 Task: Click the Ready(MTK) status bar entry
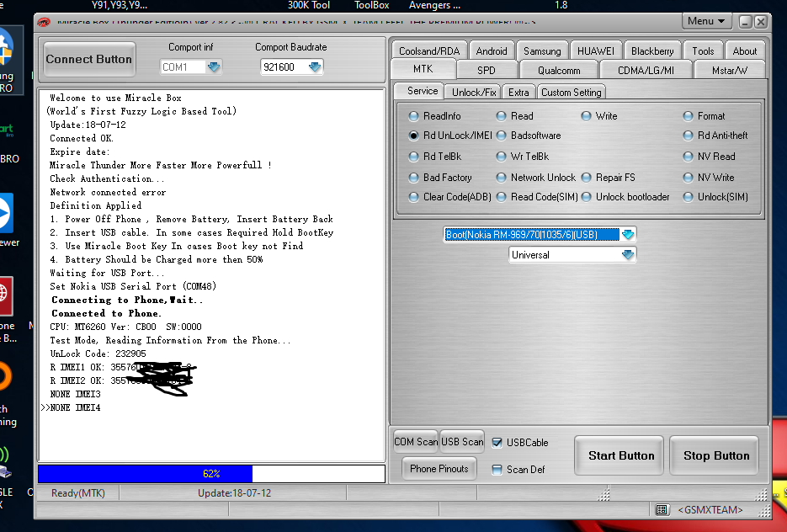[x=77, y=492]
